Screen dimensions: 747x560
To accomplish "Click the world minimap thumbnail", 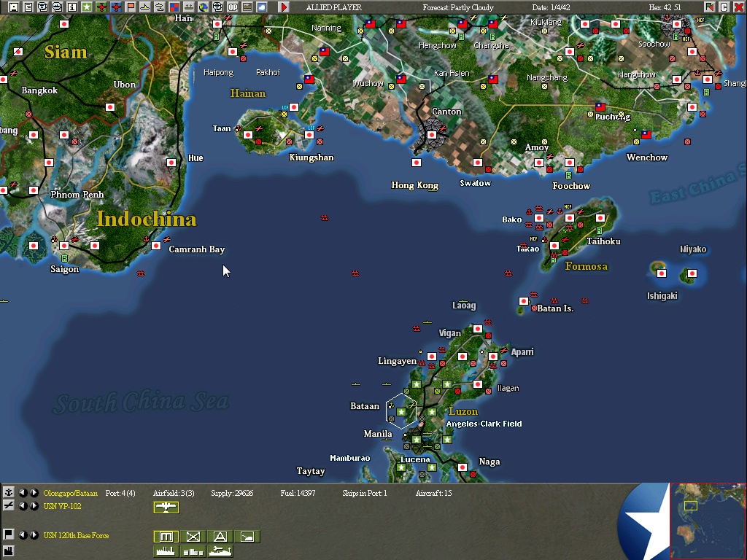I will point(708,521).
